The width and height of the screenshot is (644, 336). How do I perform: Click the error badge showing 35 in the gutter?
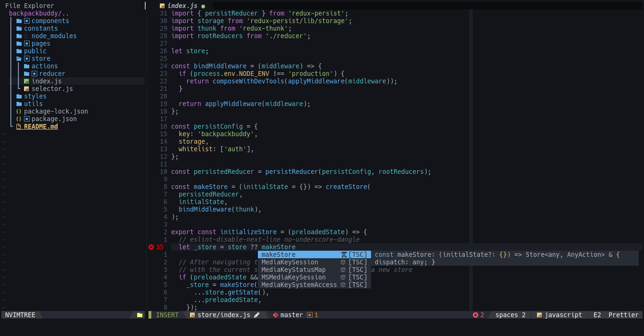(156, 247)
